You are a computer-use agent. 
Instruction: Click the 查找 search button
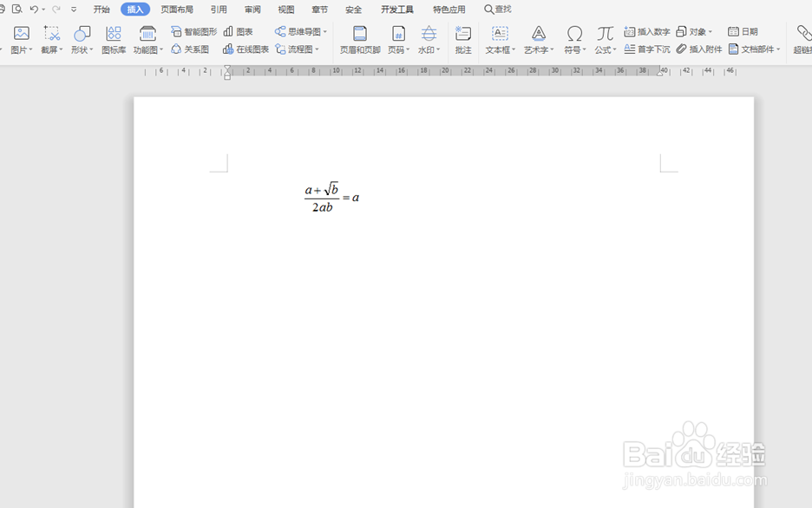[498, 10]
